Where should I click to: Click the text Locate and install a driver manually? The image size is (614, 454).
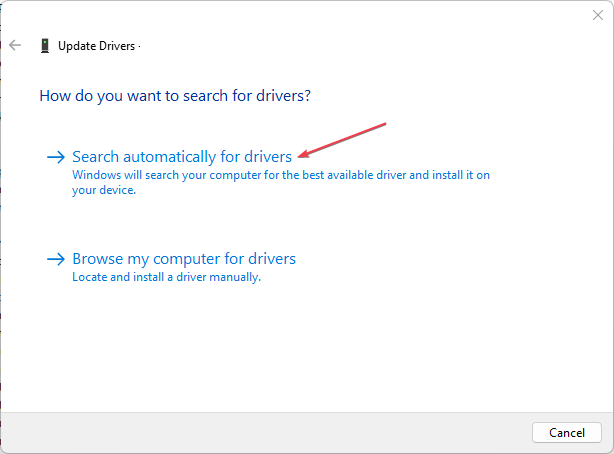[x=166, y=277]
